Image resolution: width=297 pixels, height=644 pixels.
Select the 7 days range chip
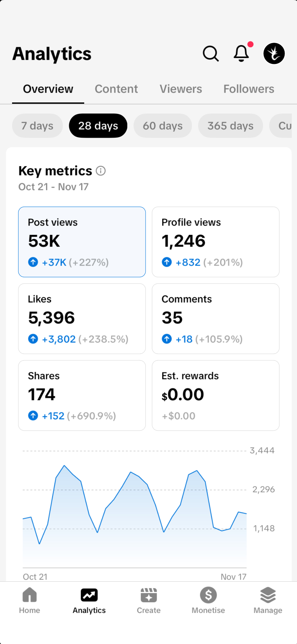[37, 126]
